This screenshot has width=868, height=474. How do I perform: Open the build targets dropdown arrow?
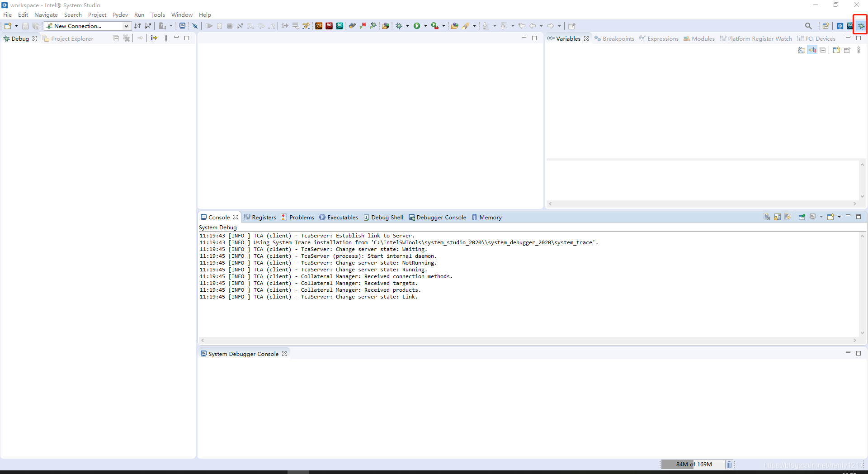coord(171,26)
